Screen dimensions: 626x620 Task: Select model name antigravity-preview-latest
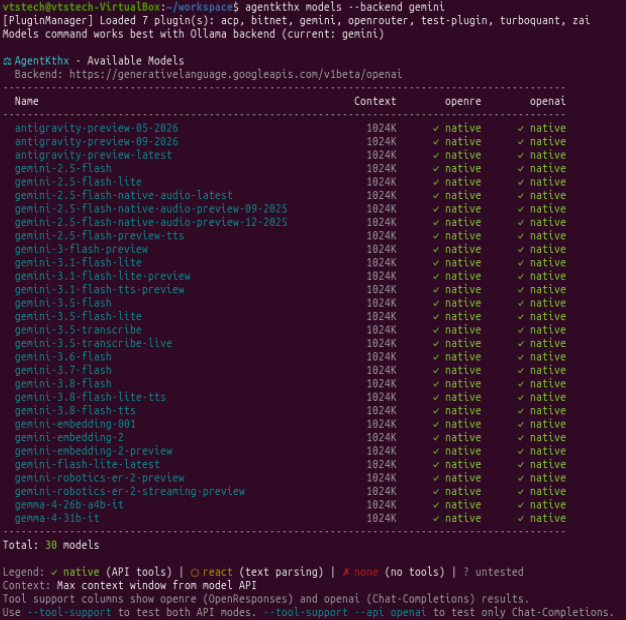click(93, 155)
